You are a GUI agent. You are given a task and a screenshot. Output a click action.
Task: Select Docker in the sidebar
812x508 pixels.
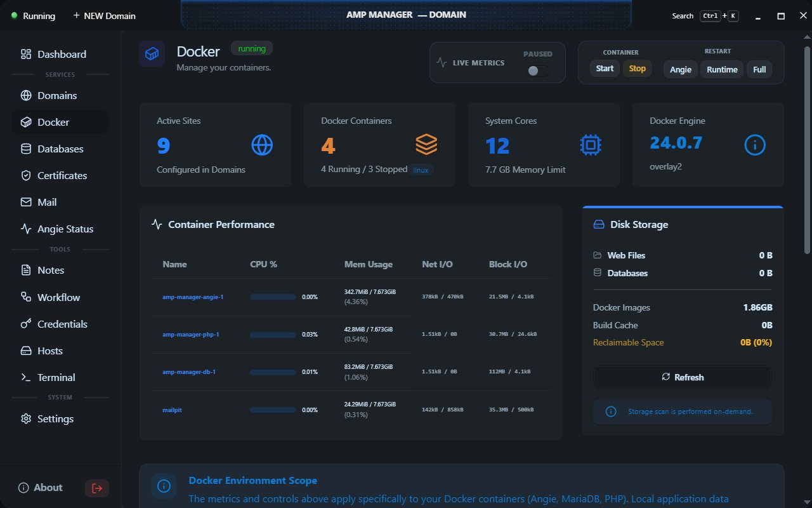click(x=60, y=122)
